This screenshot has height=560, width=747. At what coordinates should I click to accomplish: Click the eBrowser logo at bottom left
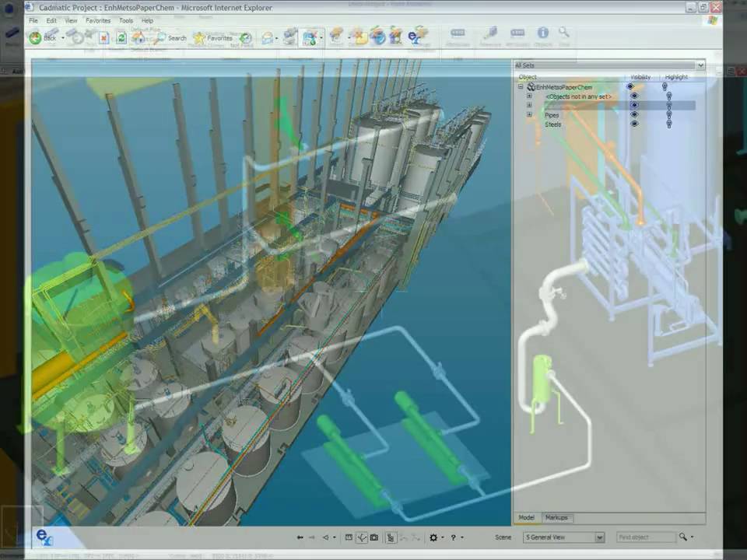pos(44,537)
